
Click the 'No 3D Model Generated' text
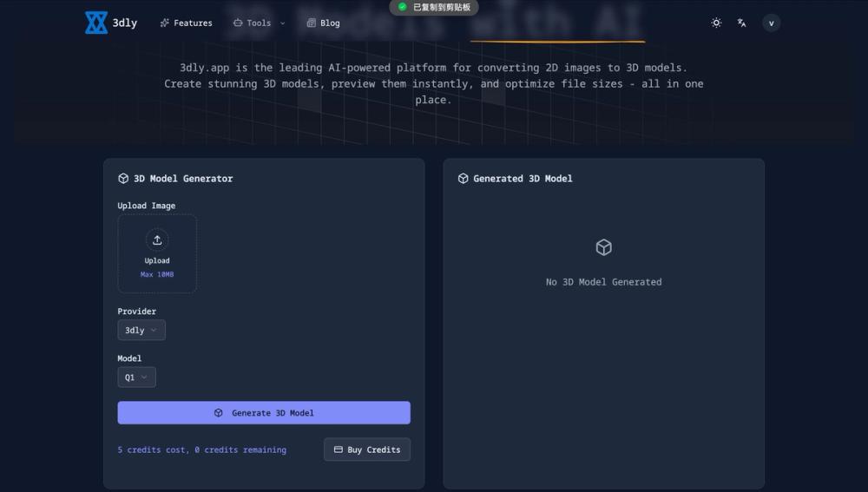(x=603, y=282)
